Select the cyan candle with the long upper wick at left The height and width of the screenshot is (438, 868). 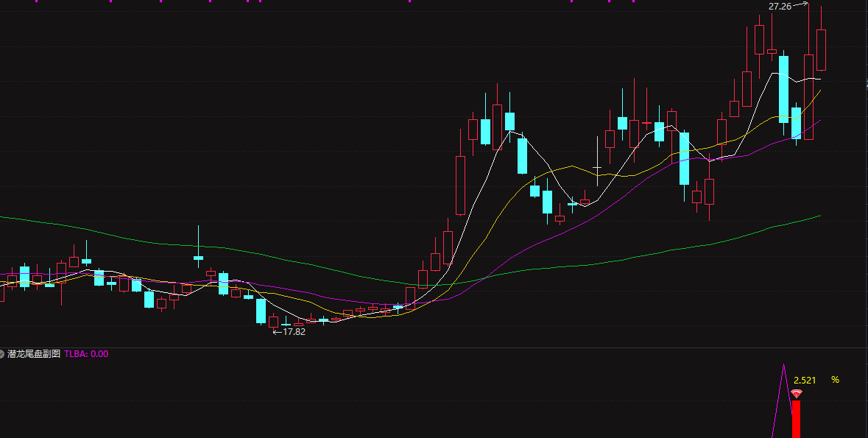(x=198, y=257)
